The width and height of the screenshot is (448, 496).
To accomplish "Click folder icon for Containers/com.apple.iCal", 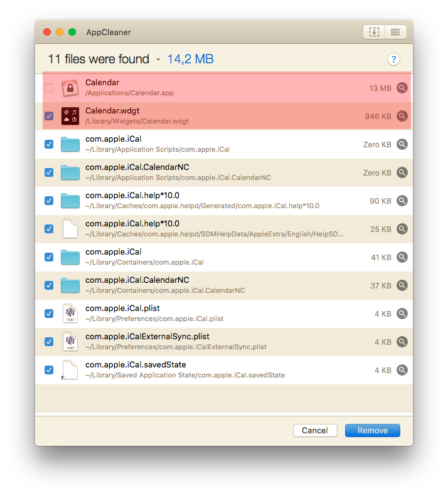I will point(70,257).
